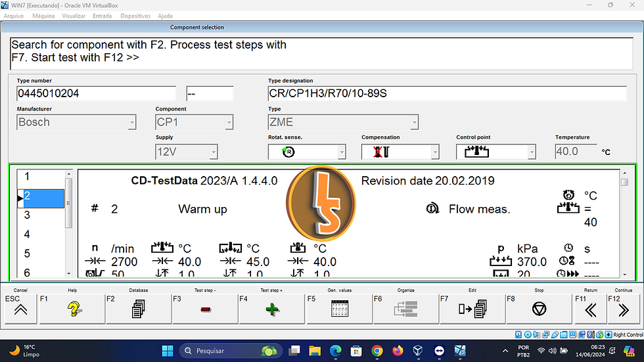Expand the Type ZME dropdown
The image size is (644, 362).
tap(415, 122)
